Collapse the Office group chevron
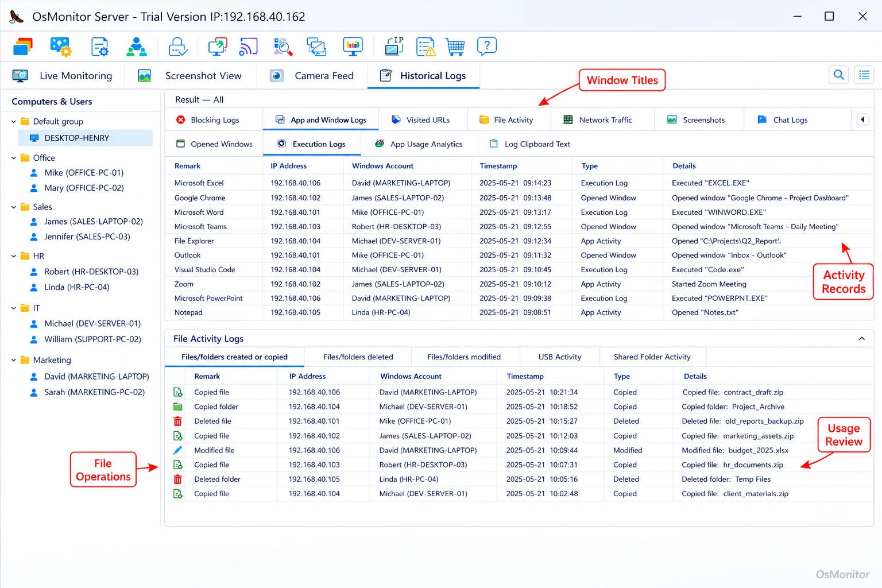Screen dimensions: 882x588 [14, 158]
